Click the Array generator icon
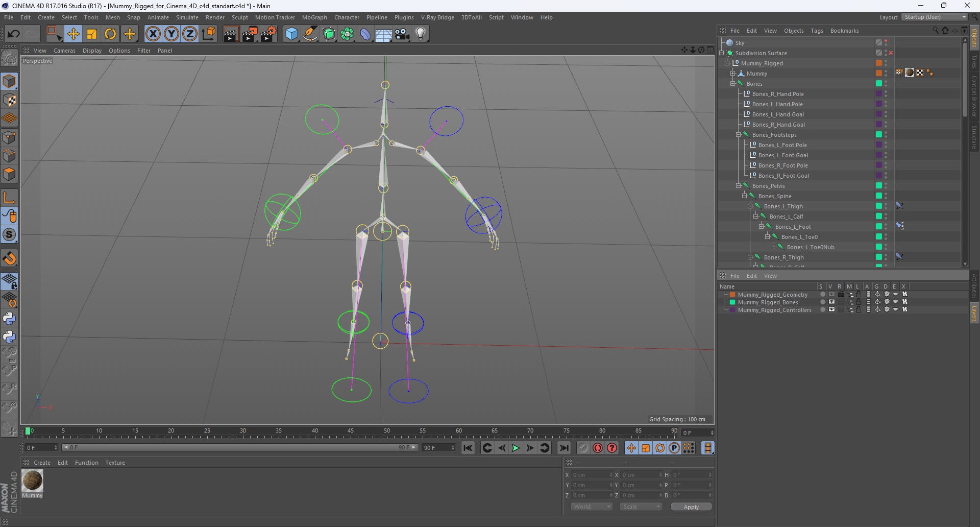The width and height of the screenshot is (980, 527). pos(347,34)
